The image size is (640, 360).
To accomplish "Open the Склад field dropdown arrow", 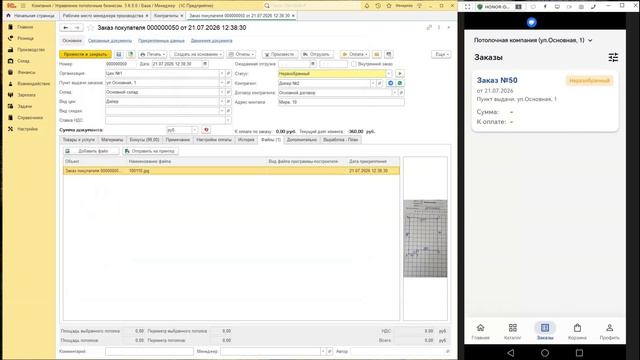I will [222, 92].
